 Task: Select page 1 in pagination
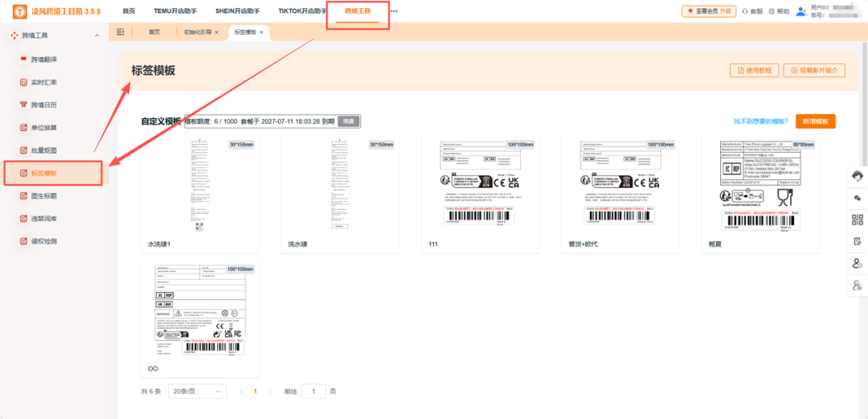click(x=256, y=392)
